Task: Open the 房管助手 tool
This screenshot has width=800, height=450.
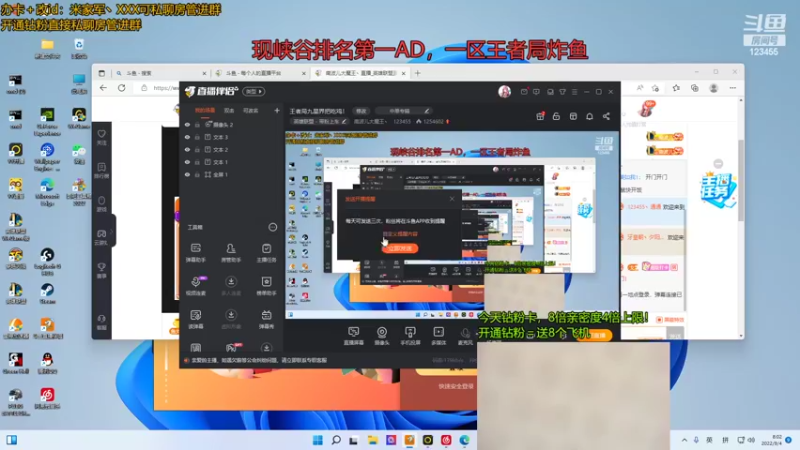Action: click(x=231, y=253)
